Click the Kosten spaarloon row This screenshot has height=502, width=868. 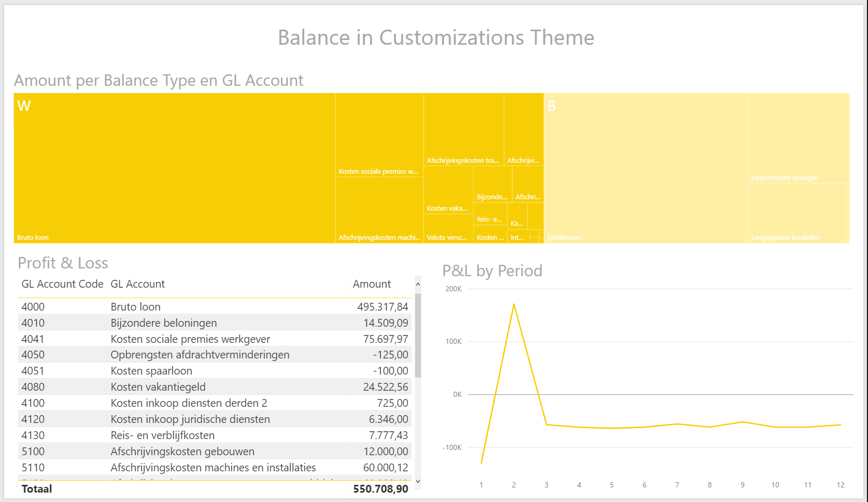click(x=215, y=371)
